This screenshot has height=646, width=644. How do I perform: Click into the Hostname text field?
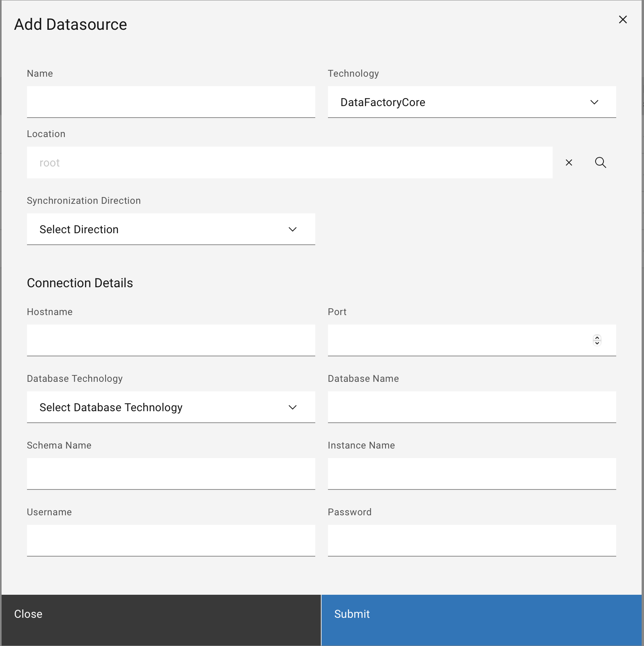(171, 340)
